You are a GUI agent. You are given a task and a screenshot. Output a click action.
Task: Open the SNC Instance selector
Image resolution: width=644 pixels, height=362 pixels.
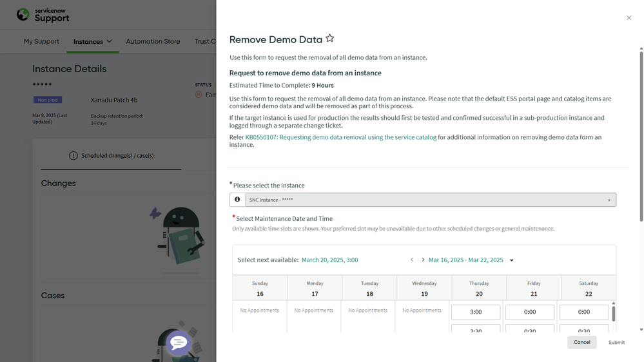click(x=431, y=200)
